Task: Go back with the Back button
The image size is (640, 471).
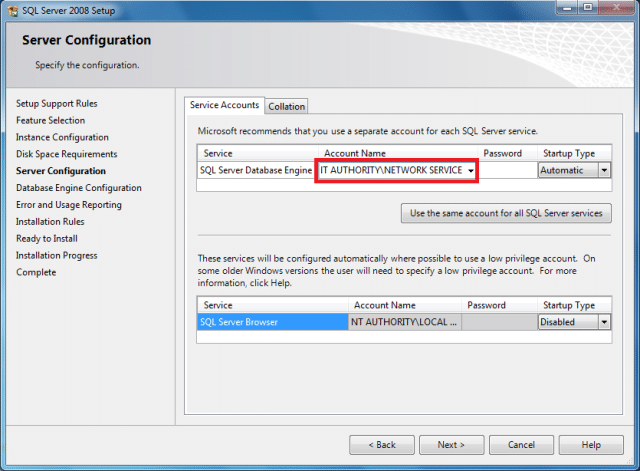Action: (382, 444)
